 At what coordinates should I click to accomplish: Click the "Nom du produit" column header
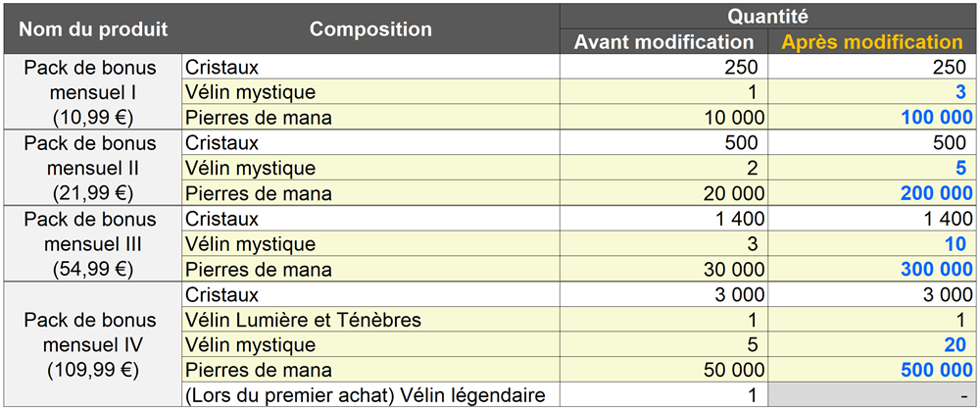point(93,28)
